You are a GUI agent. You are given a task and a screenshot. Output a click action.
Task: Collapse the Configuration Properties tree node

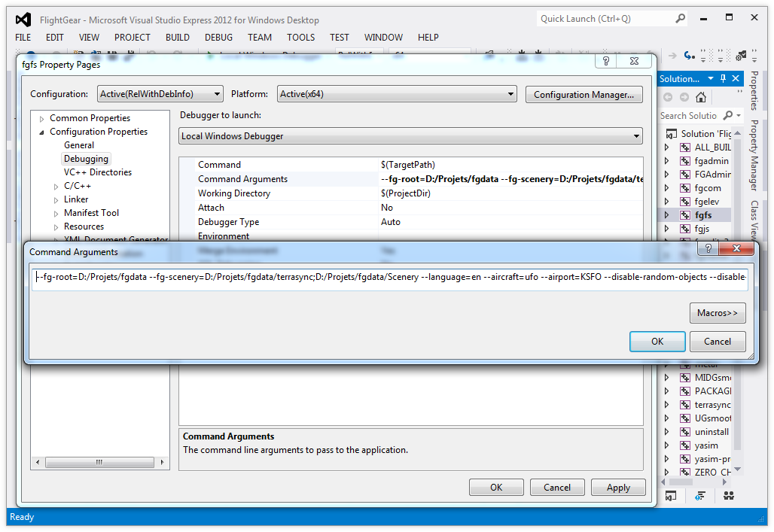(42, 132)
